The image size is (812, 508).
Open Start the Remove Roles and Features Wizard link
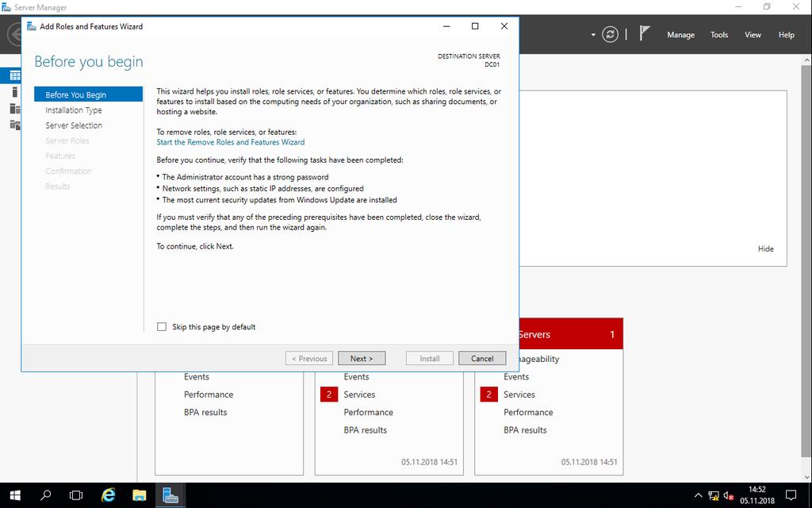click(231, 142)
